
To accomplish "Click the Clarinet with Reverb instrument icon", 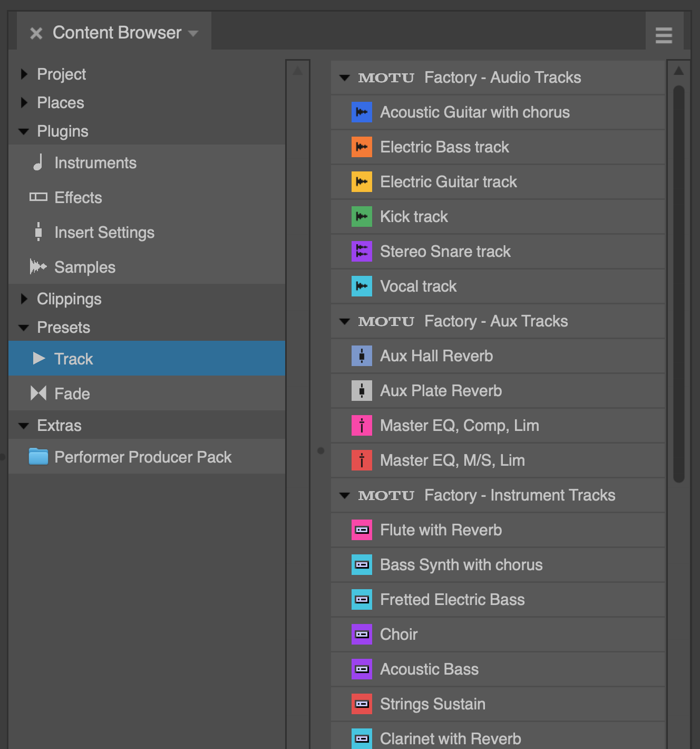I will [x=362, y=738].
